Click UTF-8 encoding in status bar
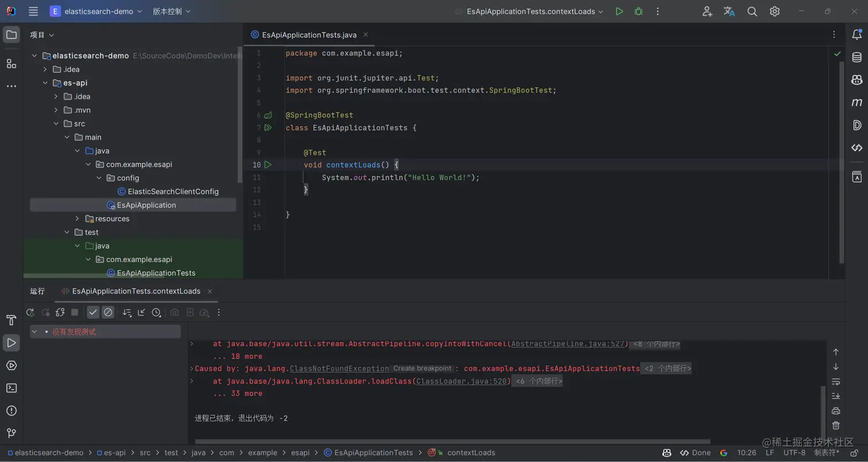This screenshot has height=462, width=868. (795, 453)
